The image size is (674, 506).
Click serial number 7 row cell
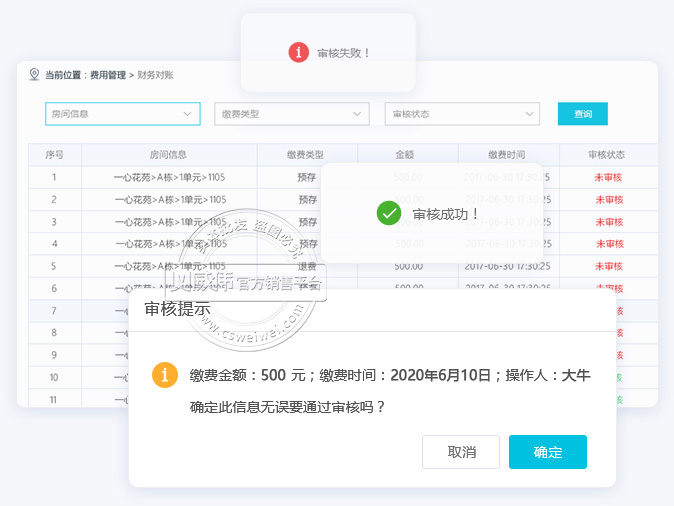point(54,310)
